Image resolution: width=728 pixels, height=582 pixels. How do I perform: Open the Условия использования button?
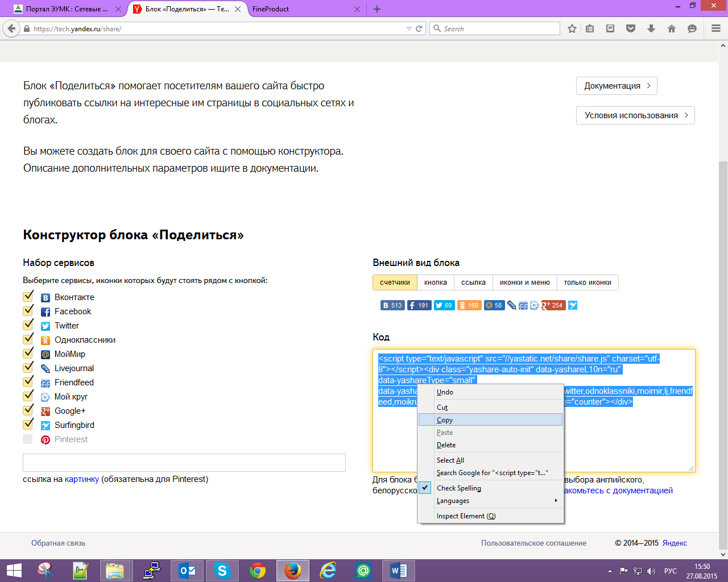click(x=635, y=115)
